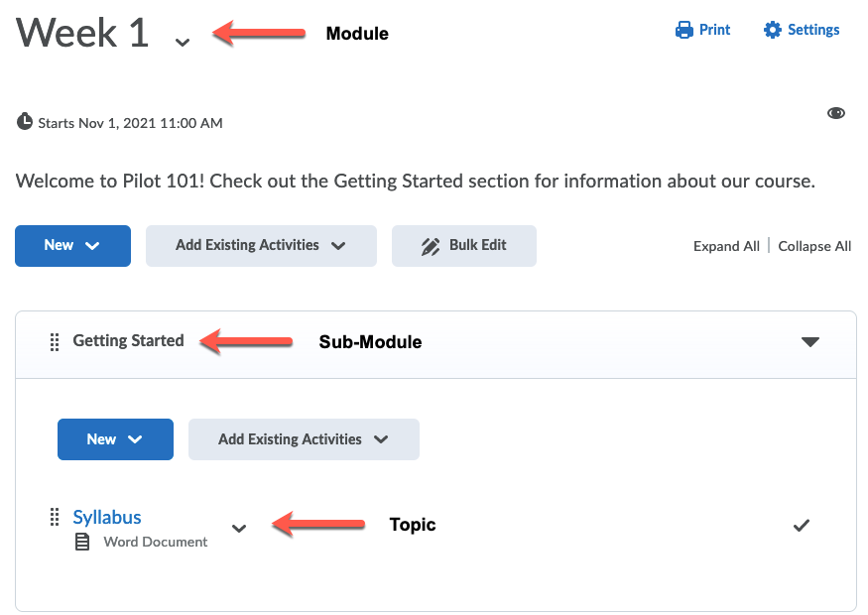
Task: Open the Week 1 module title dropdown
Action: point(182,42)
